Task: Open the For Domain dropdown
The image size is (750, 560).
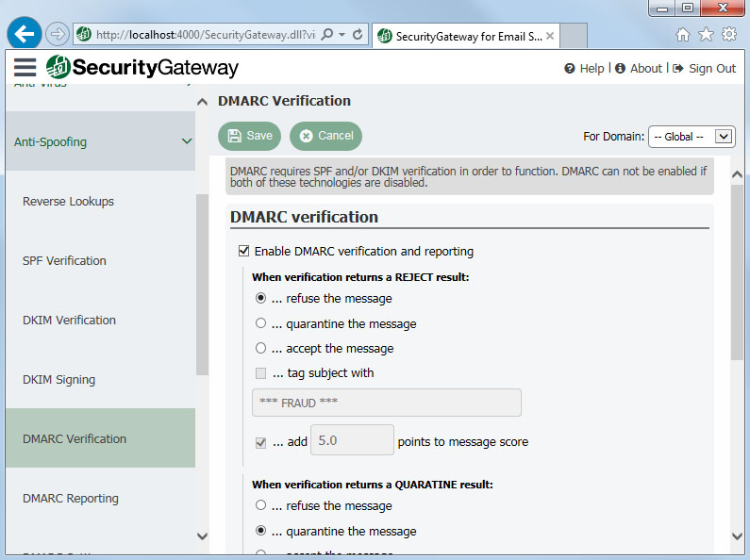Action: click(x=692, y=137)
